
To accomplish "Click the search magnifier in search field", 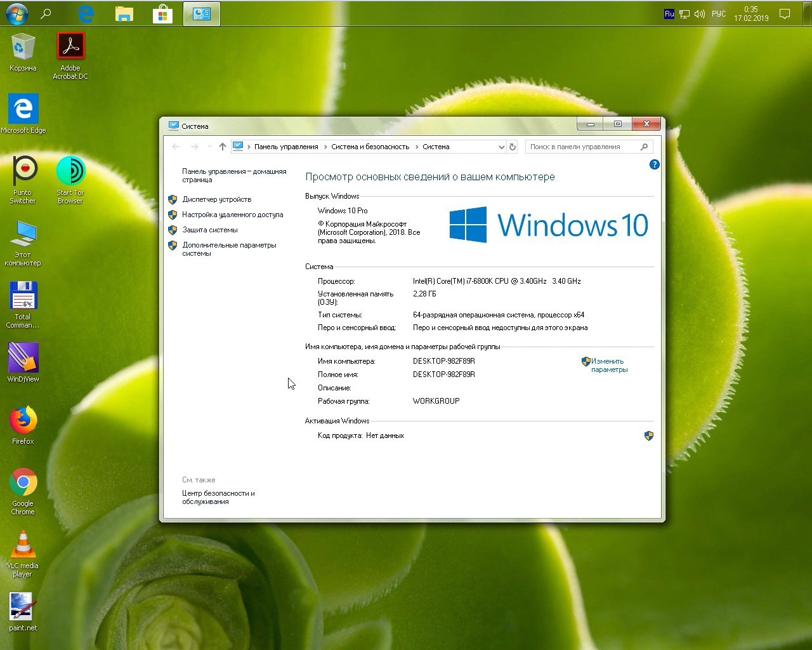I will coord(644,147).
